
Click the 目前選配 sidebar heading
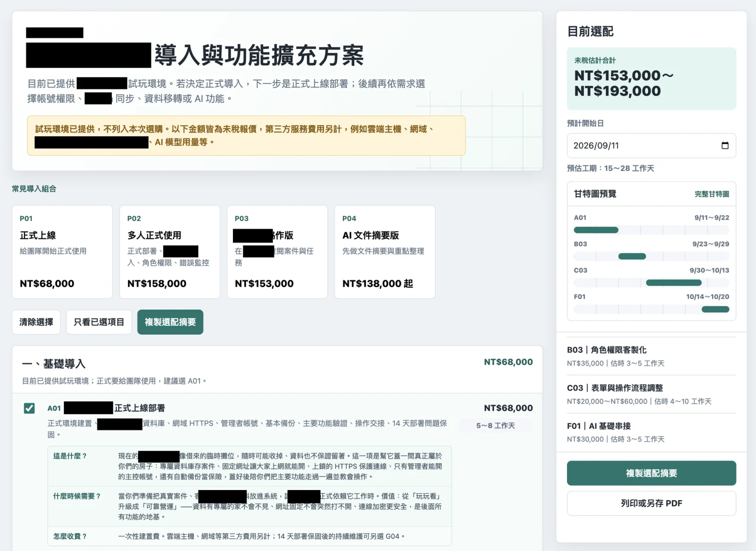[x=590, y=32]
